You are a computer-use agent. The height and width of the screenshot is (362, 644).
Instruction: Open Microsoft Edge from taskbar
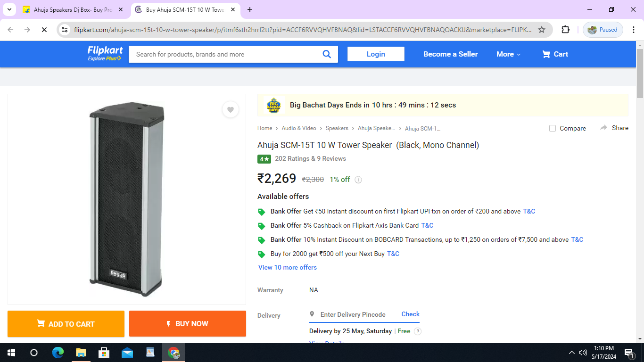point(58,353)
